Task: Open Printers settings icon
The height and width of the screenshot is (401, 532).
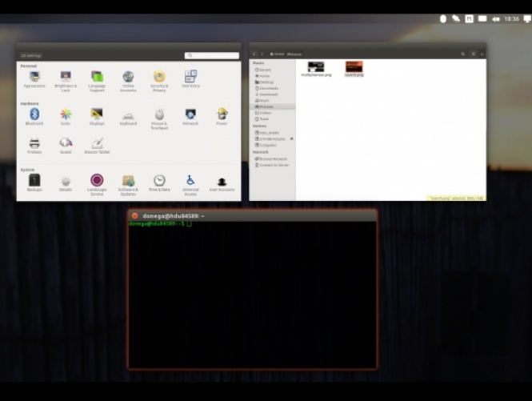Action: click(x=34, y=144)
